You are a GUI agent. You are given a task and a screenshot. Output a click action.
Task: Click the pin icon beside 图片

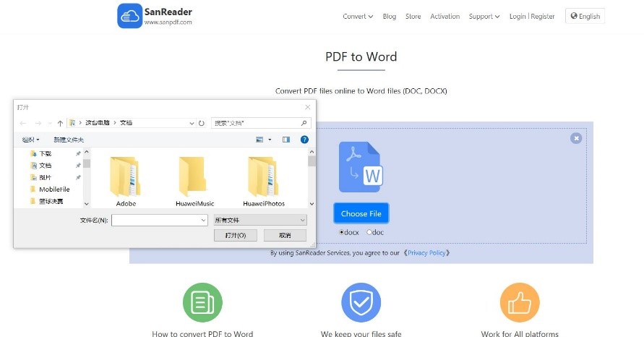[x=78, y=177]
